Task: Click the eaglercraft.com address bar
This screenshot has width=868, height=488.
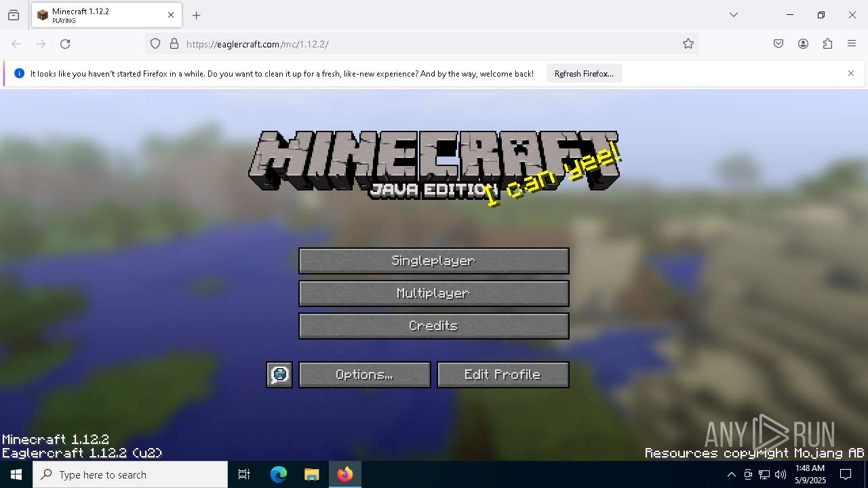Action: click(421, 44)
